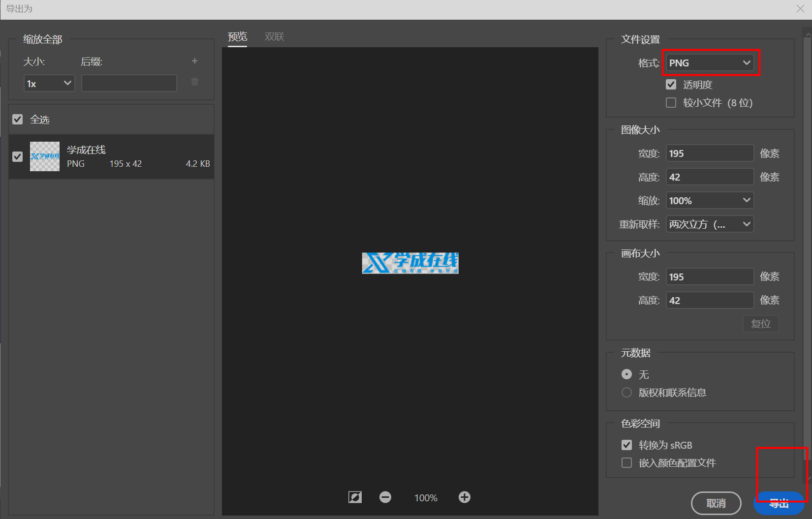The width and height of the screenshot is (812, 519).
Task: Open the 缩放 100% dropdown
Action: click(x=710, y=201)
